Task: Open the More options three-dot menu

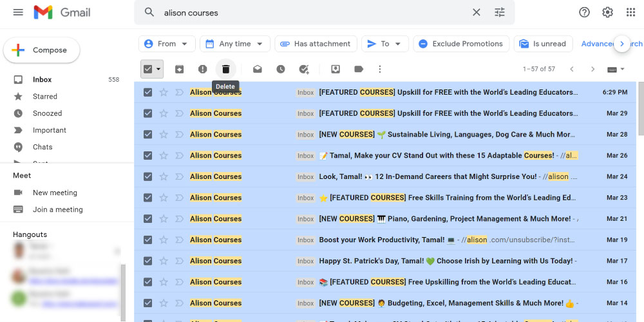Action: coord(380,69)
